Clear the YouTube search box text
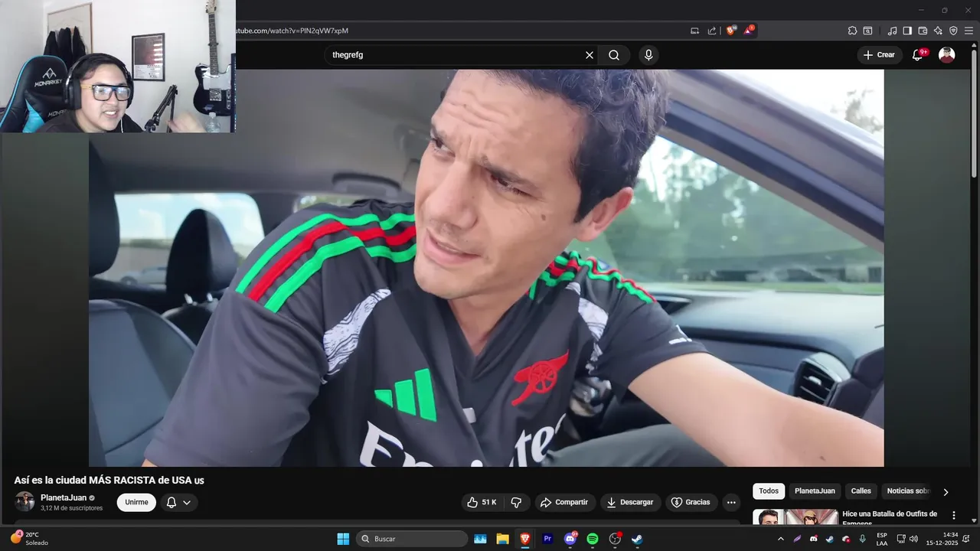 coord(590,55)
